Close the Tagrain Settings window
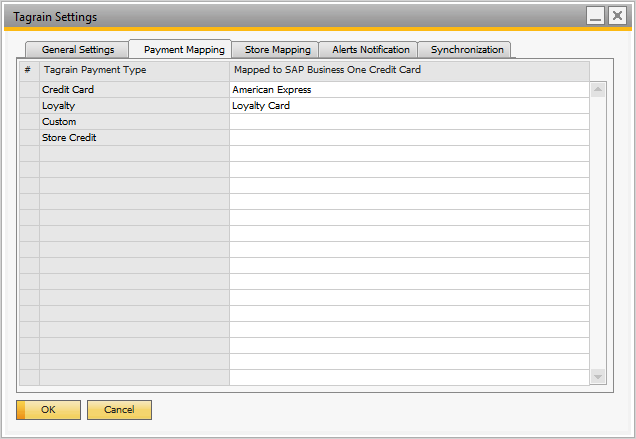Screen dimensions: 636x439 pos(616,16)
